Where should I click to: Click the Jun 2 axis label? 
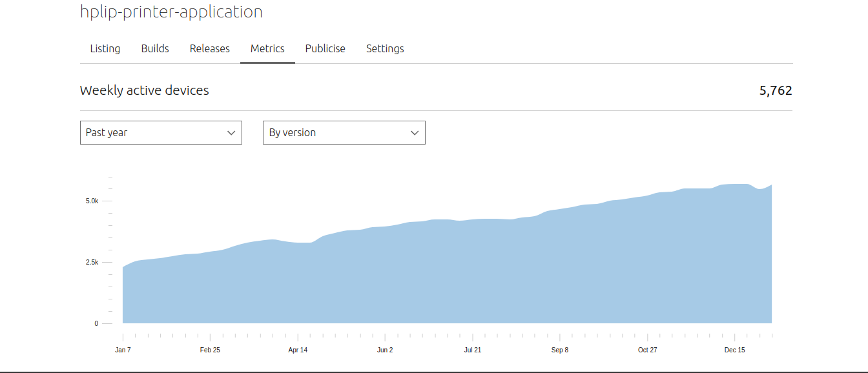tap(385, 350)
